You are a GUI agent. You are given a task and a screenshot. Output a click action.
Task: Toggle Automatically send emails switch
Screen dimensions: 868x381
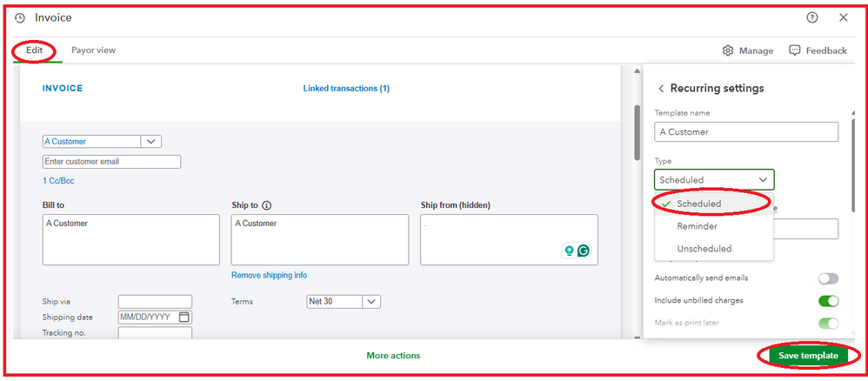[828, 278]
